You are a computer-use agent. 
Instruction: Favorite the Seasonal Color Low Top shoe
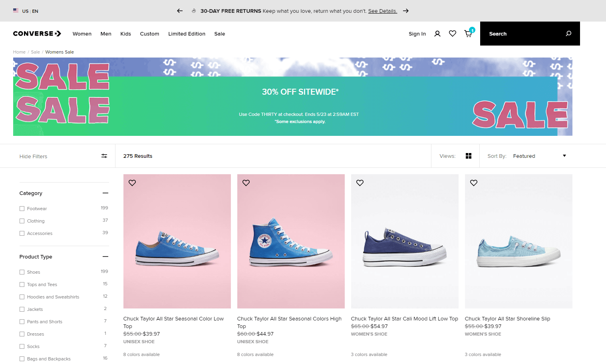tap(132, 183)
